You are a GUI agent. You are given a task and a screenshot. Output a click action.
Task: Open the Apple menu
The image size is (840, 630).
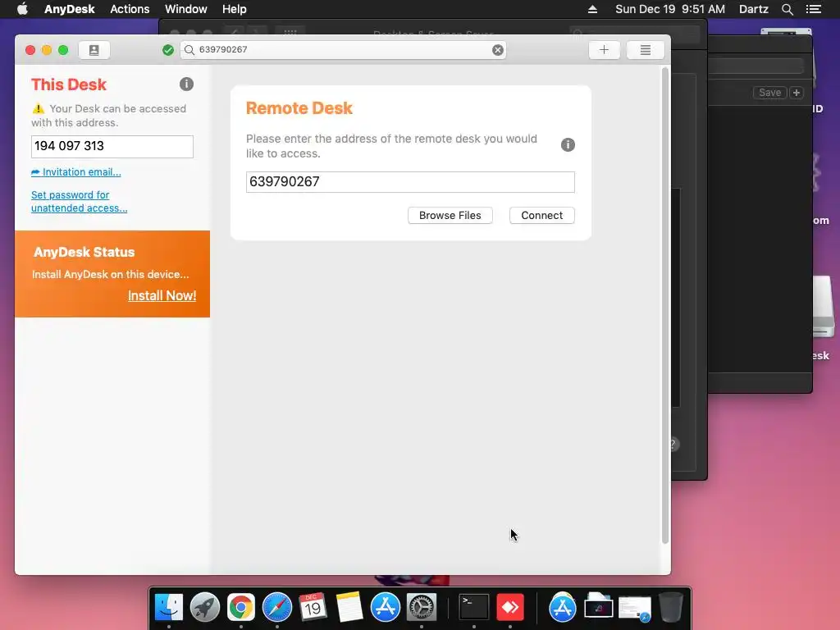22,9
